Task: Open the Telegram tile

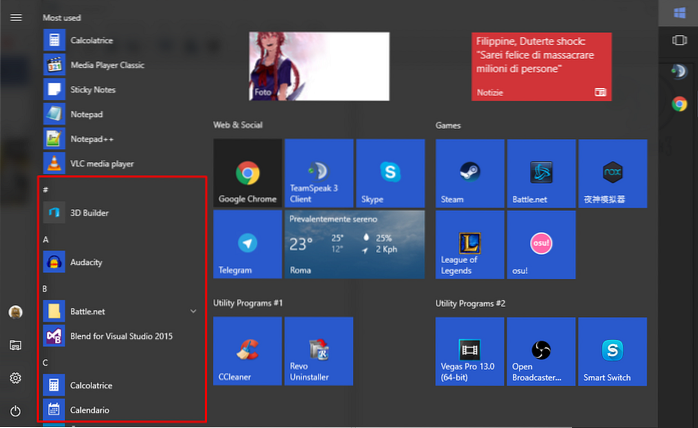Action: click(x=247, y=244)
